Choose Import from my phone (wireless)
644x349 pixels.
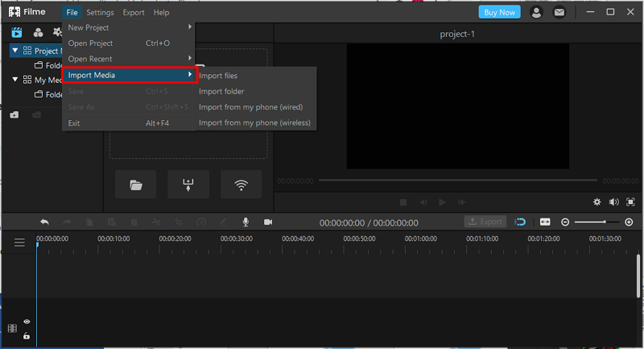[254, 123]
